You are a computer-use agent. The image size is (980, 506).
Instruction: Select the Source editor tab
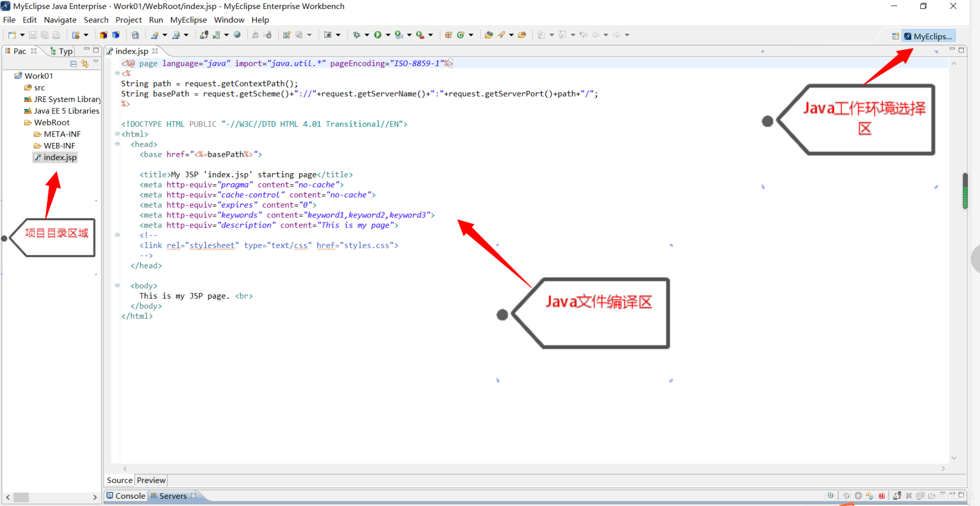pyautogui.click(x=120, y=480)
